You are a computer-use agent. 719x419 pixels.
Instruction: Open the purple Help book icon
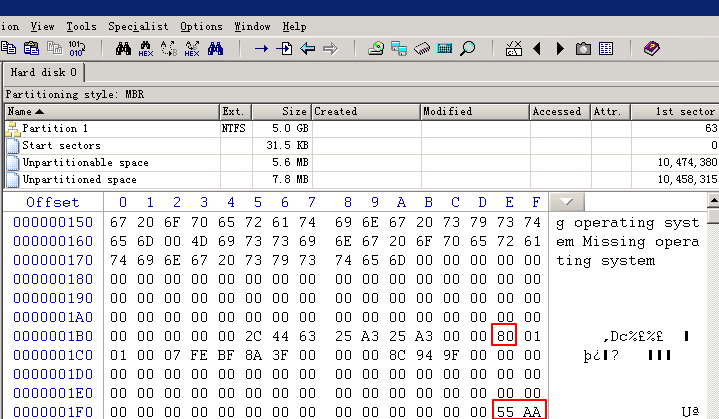652,48
